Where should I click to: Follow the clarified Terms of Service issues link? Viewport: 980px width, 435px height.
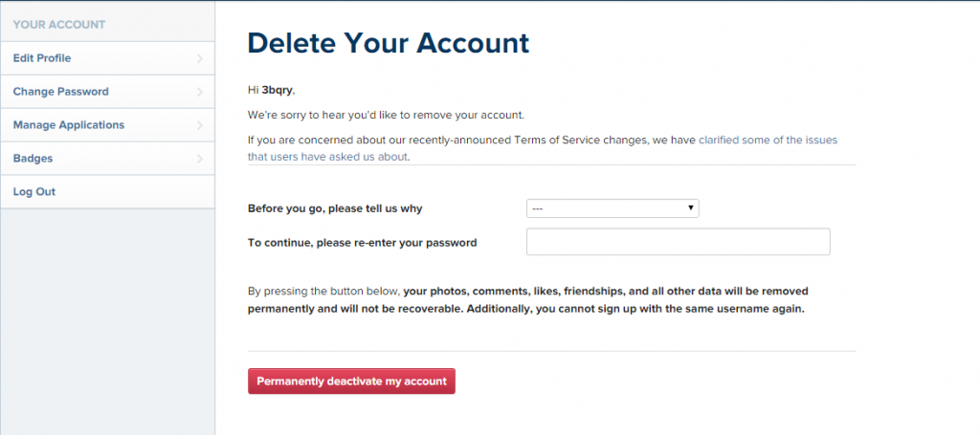(768, 140)
